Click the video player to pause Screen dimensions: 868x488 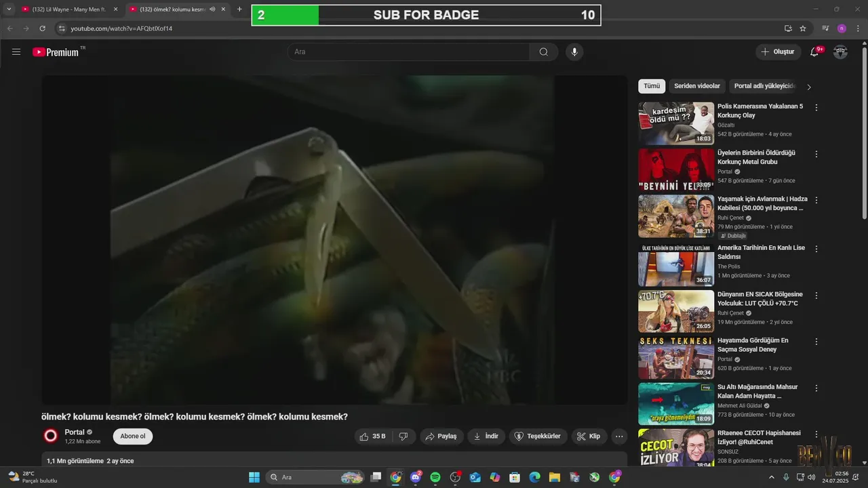click(x=334, y=240)
